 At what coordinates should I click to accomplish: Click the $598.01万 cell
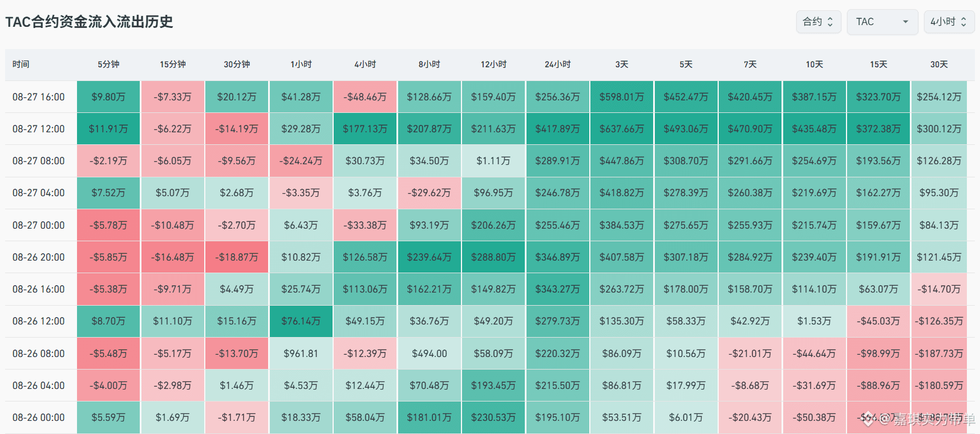622,97
